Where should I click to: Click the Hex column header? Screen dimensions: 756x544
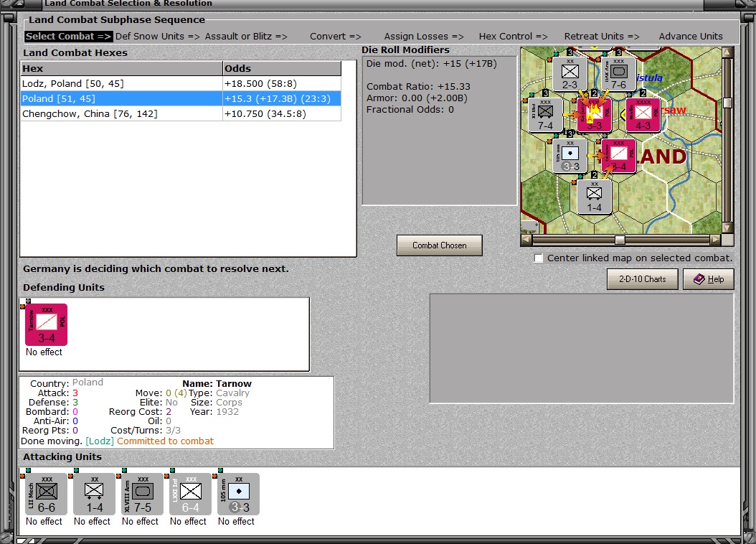pos(121,68)
